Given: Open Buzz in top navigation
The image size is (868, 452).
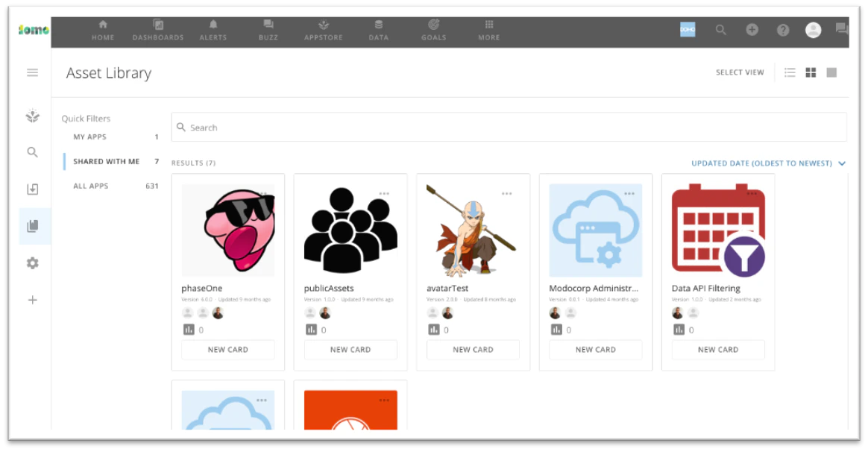Looking at the screenshot, I should point(268,31).
